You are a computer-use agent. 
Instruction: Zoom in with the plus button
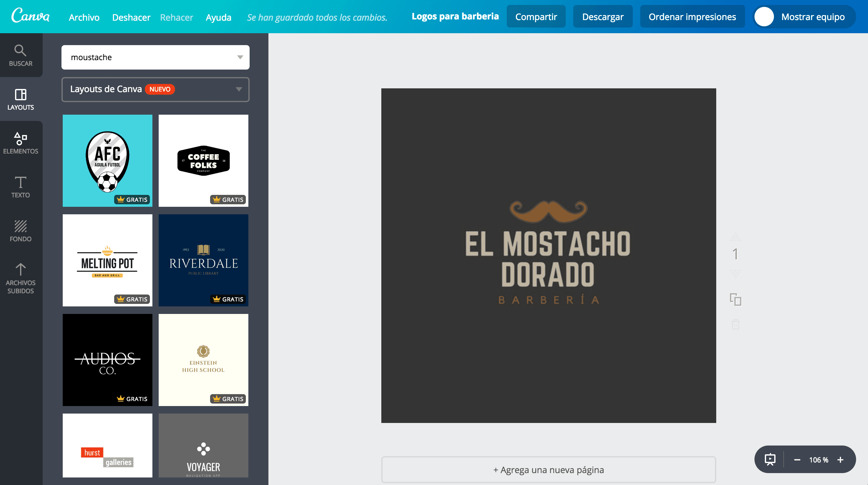(x=840, y=460)
